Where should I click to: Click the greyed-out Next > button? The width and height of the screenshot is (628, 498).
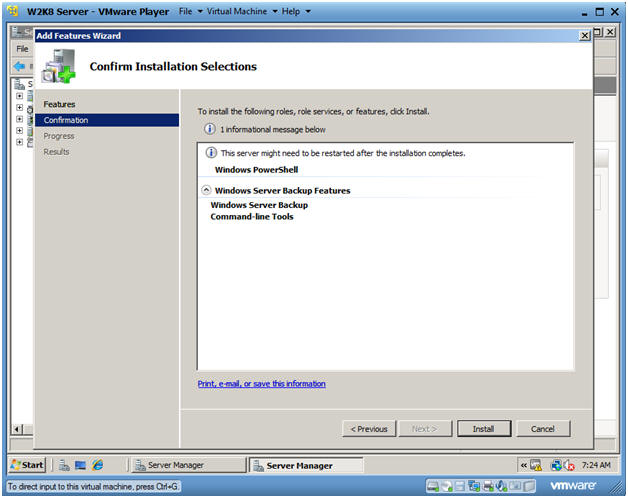(x=425, y=429)
